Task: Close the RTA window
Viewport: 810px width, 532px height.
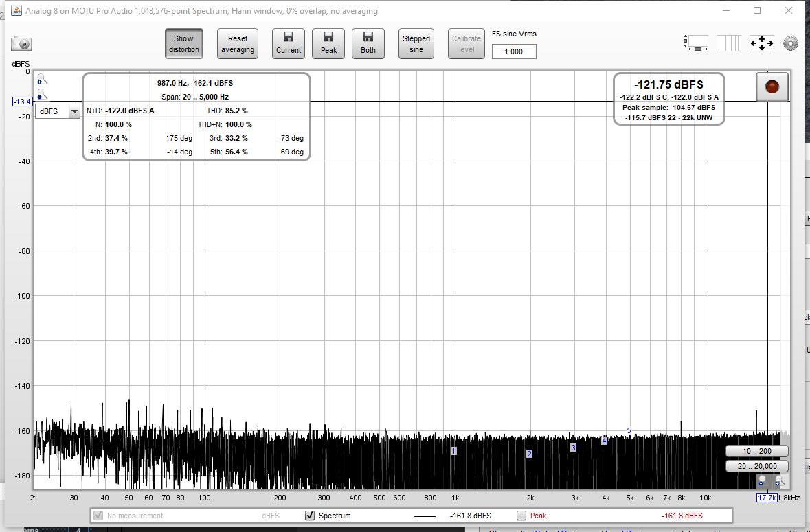Action: [788, 10]
